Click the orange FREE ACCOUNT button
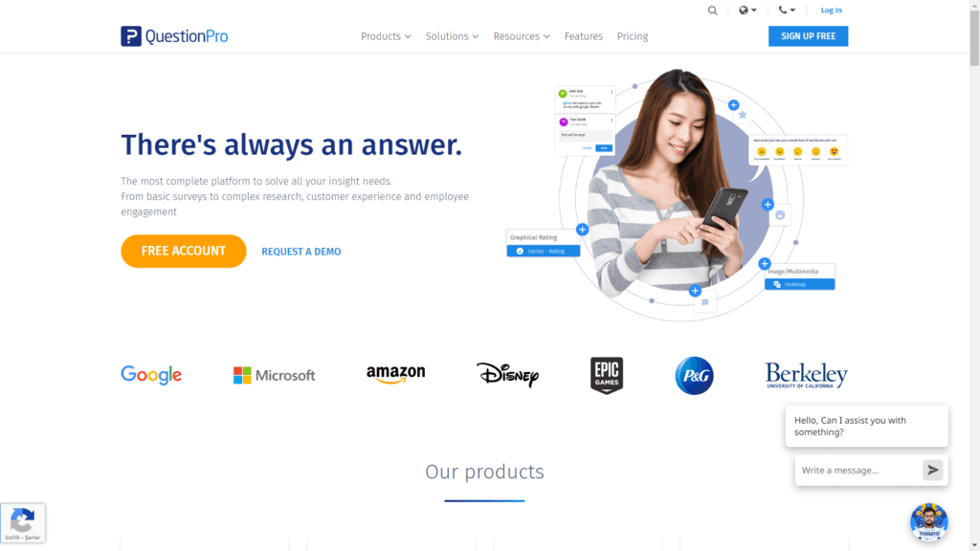 point(184,252)
